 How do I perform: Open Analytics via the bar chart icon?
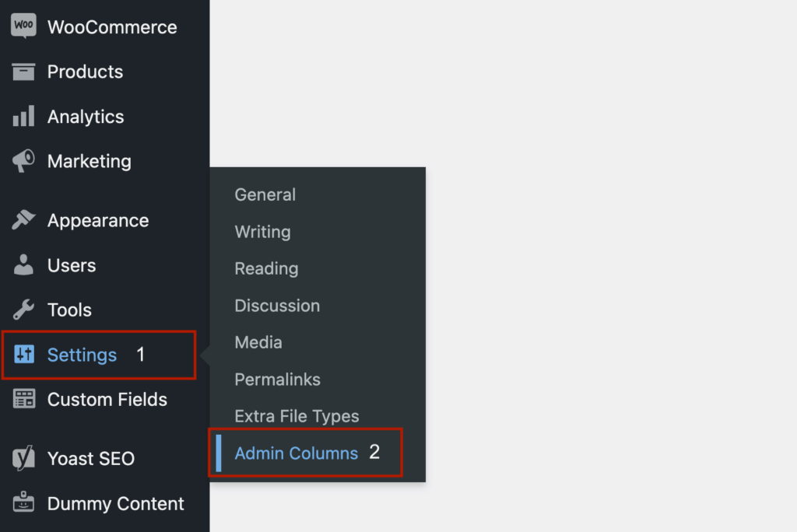23,116
